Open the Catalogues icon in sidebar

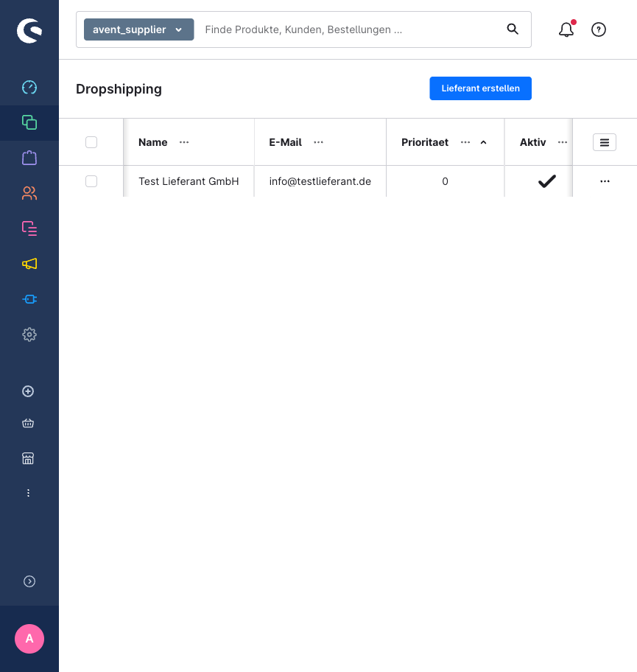pos(29,122)
